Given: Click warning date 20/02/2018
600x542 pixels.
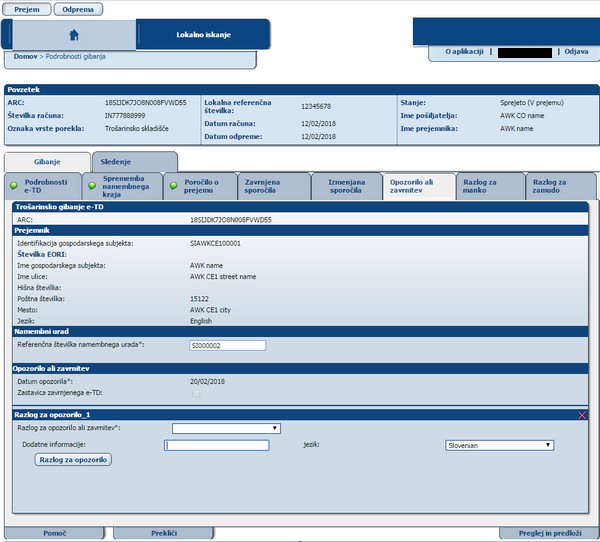Looking at the screenshot, I should [x=207, y=382].
